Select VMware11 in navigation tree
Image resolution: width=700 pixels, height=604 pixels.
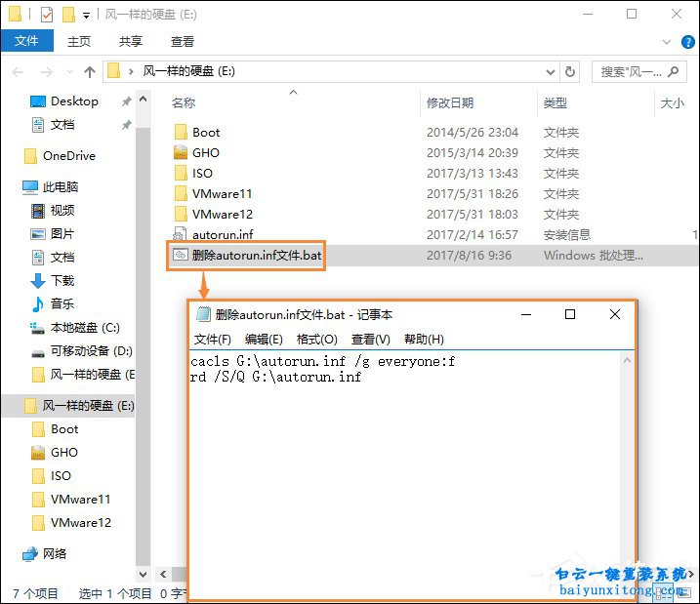pos(80,500)
